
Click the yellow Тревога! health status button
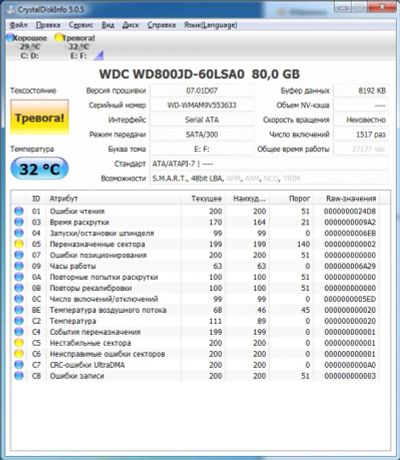pos(40,118)
